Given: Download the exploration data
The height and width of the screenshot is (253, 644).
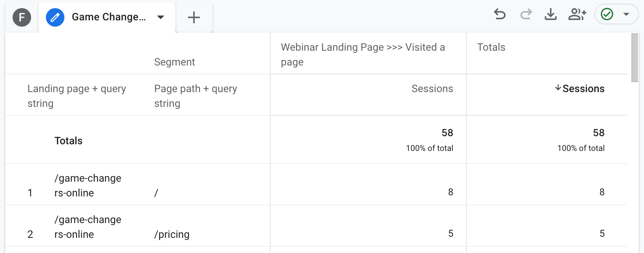Looking at the screenshot, I should (x=551, y=14).
